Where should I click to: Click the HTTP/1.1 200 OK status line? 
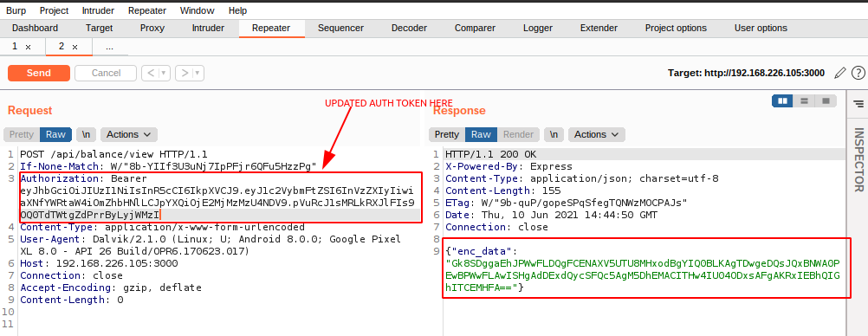[491, 154]
